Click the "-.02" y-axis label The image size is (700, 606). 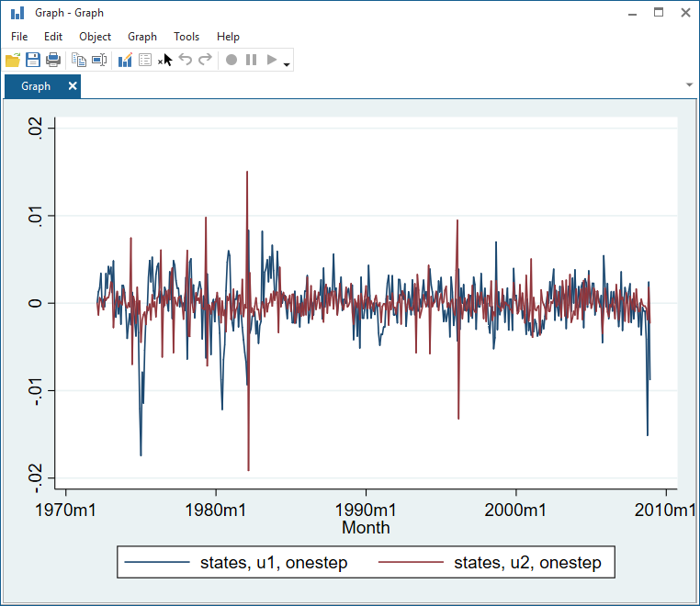tap(35, 478)
